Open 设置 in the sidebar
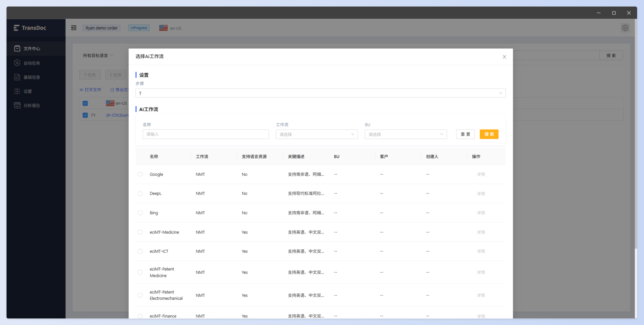The height and width of the screenshot is (325, 644). 36,91
